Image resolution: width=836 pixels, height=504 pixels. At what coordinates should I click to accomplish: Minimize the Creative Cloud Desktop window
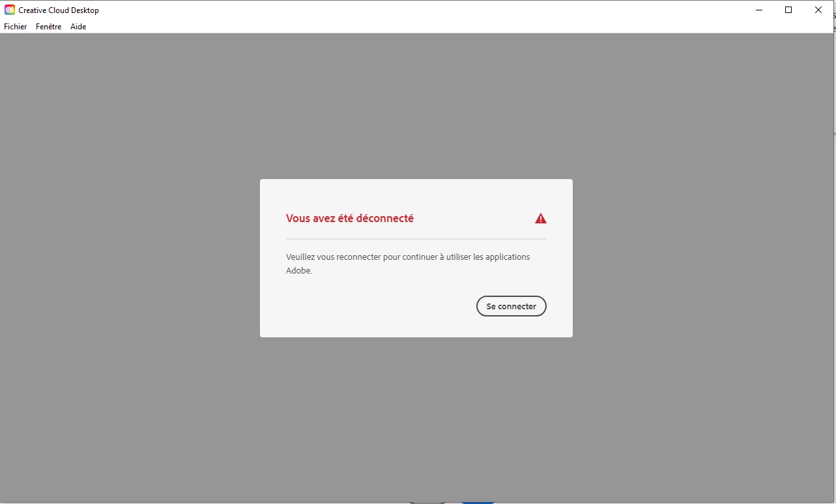759,10
